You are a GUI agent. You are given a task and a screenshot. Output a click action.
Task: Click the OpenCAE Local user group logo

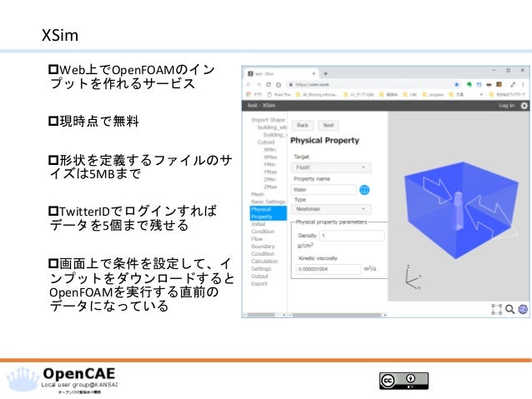[63, 381]
